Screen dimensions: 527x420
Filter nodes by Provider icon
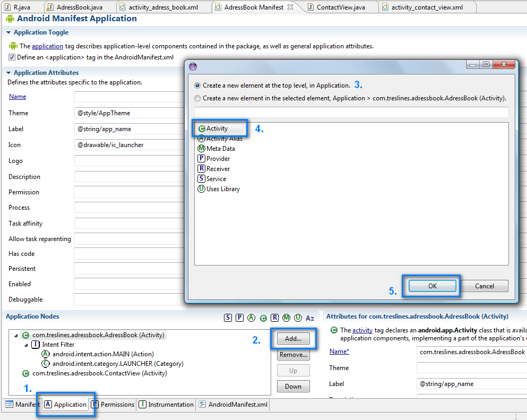pyautogui.click(x=240, y=318)
